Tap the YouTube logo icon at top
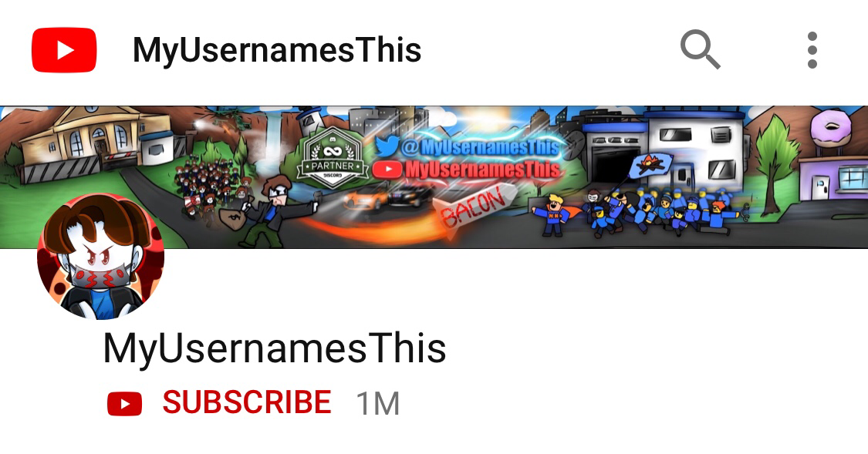Image resolution: width=868 pixels, height=454 pixels. [64, 50]
